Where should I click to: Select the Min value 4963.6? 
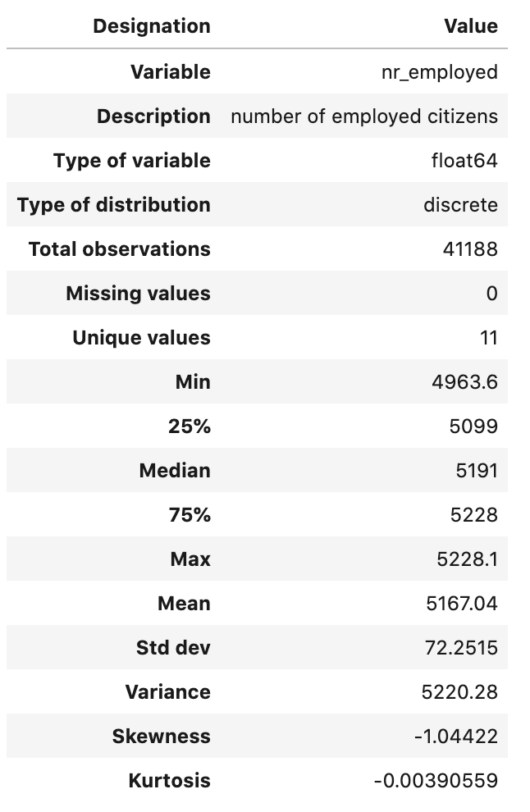(464, 382)
